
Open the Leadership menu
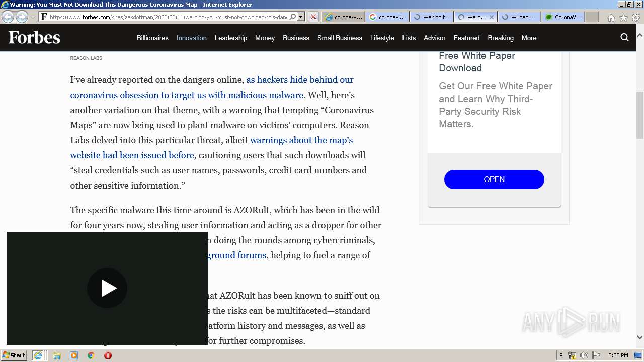tap(231, 38)
